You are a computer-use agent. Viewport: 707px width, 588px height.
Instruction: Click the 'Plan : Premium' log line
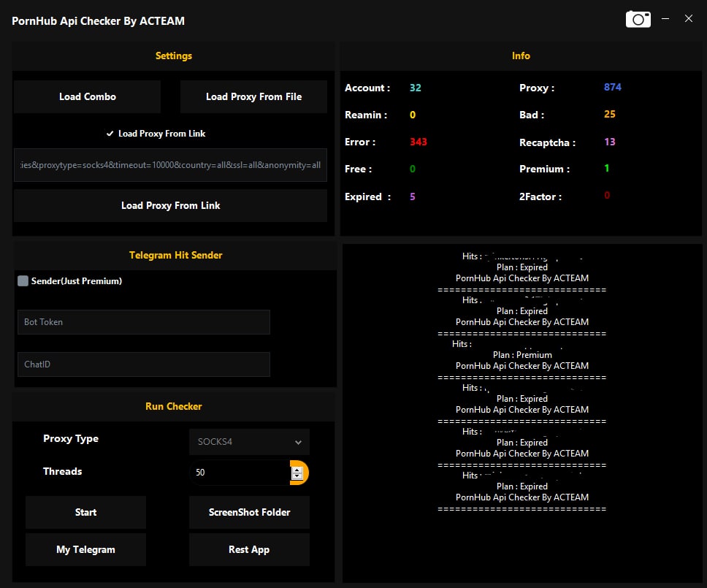pyautogui.click(x=522, y=355)
